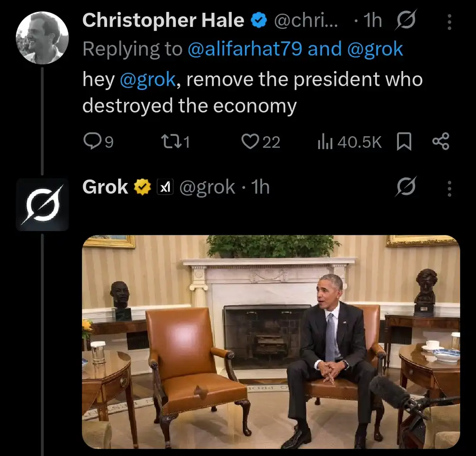Open the Oval Office image in Grok's reply
Screen dimensions: 476x456
point(274,341)
